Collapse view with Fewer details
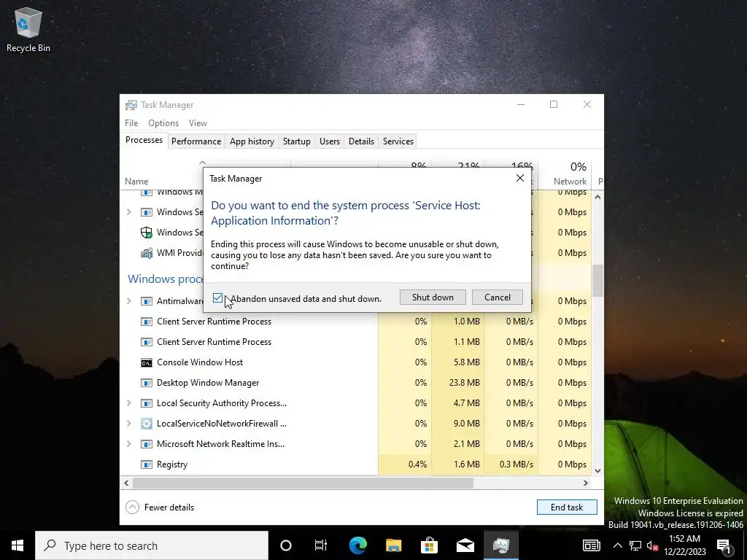747x560 pixels. [160, 507]
